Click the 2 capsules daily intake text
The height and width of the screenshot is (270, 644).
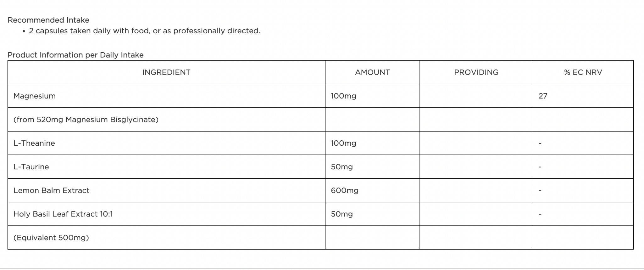(x=144, y=31)
